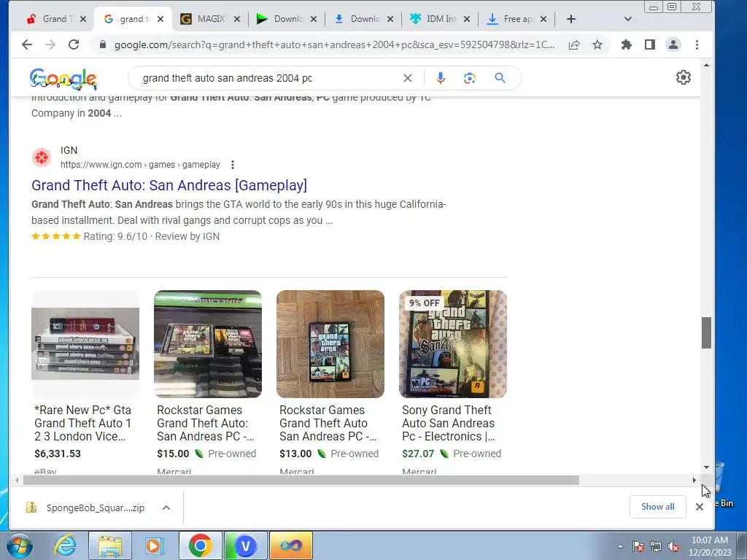Start voice search with microphone
This screenshot has width=747, height=560.
[441, 78]
